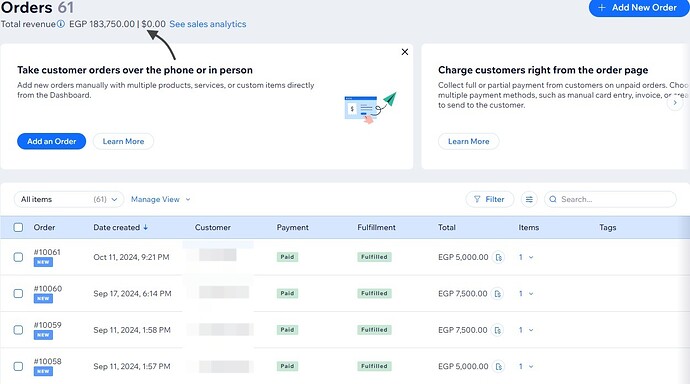Select checkbox for order #10059
The height and width of the screenshot is (384, 690).
coord(18,330)
